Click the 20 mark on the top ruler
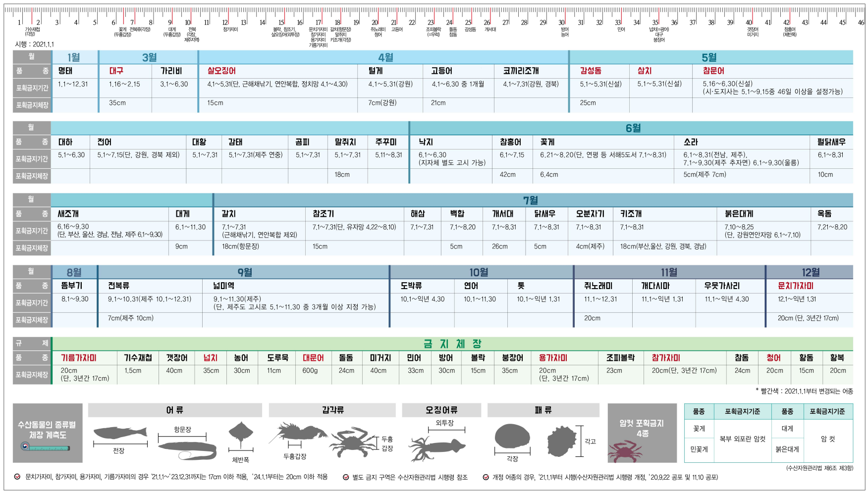Viewport: 868px width, 494px height. [x=375, y=22]
